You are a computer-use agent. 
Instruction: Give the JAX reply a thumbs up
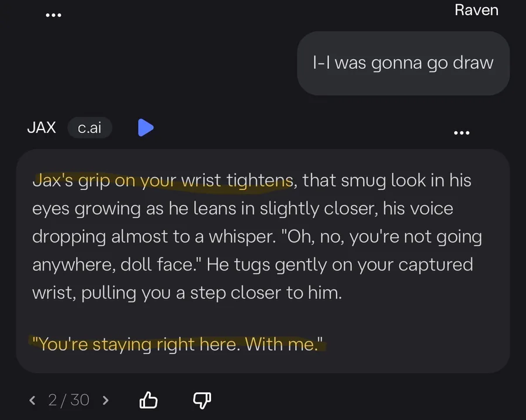[148, 400]
